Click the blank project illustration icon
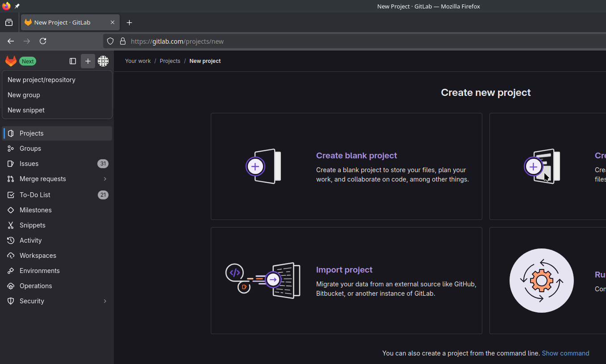 (263, 166)
